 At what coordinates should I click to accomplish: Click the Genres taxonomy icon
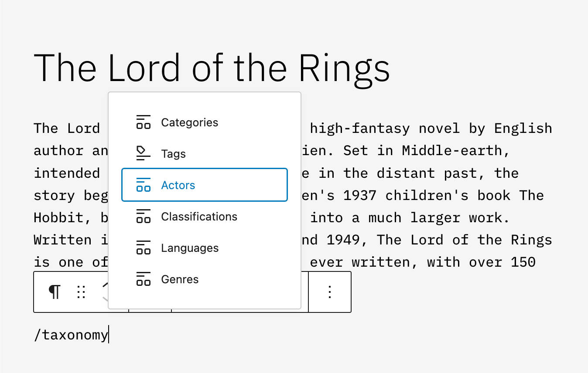[143, 279]
